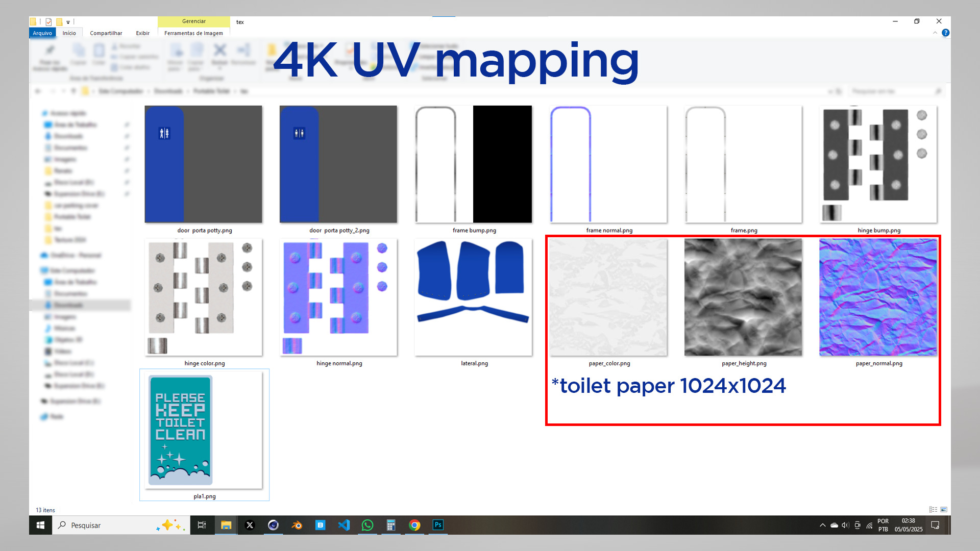The width and height of the screenshot is (980, 551).
Task: Click the Task View icon
Action: [202, 525]
